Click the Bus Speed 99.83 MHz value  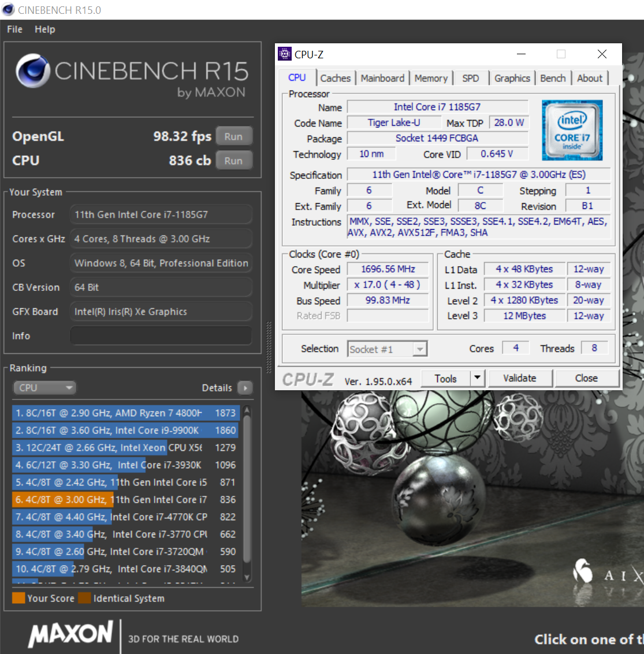tap(388, 300)
